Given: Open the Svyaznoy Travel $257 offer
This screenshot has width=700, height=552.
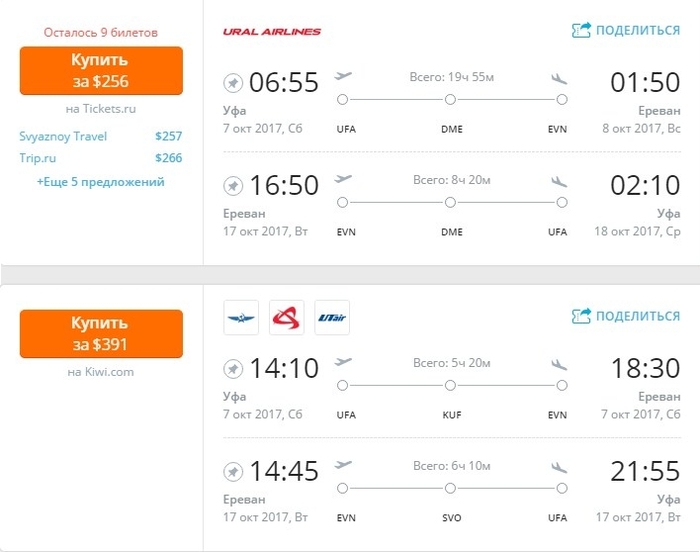Looking at the screenshot, I should pos(63,136).
